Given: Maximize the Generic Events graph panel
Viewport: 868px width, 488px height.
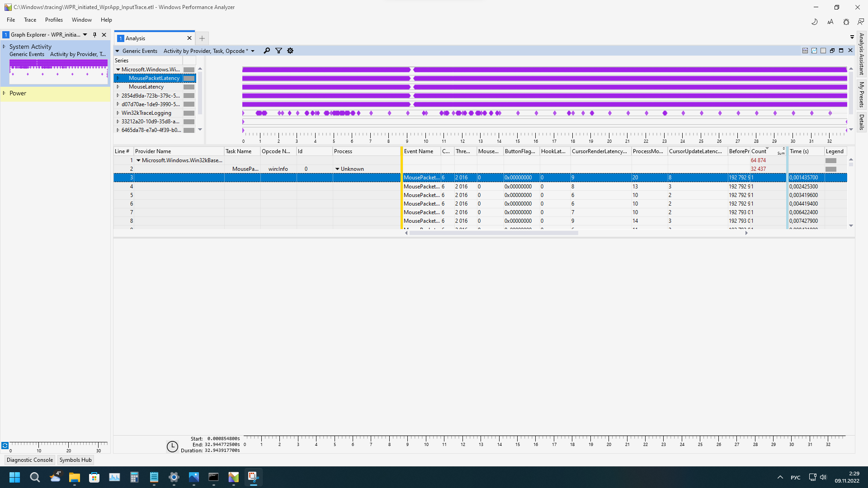Looking at the screenshot, I should tap(841, 51).
